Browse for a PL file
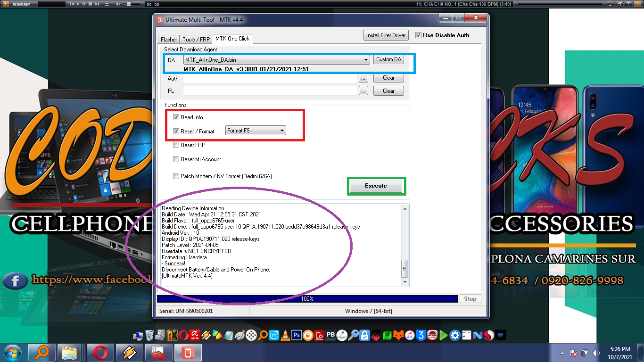 coord(363,91)
